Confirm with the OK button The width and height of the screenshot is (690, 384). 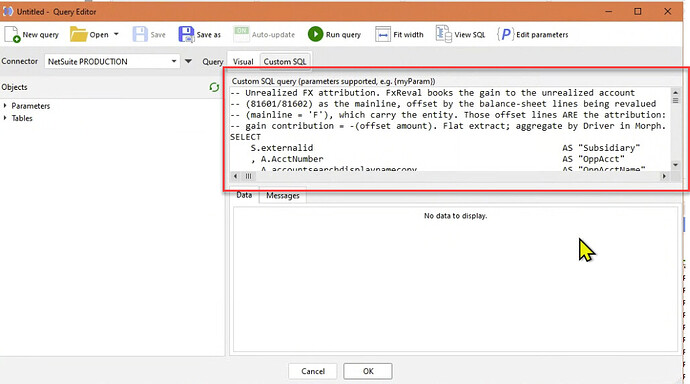tap(368, 371)
